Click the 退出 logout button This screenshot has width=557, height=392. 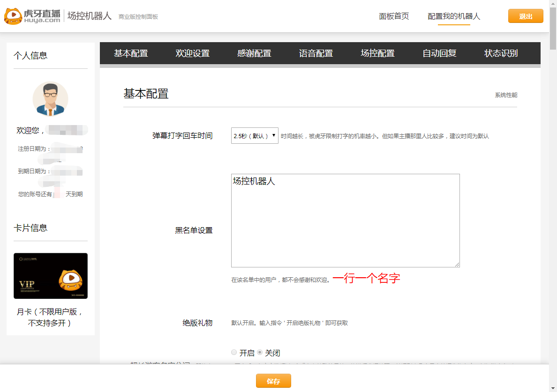526,16
